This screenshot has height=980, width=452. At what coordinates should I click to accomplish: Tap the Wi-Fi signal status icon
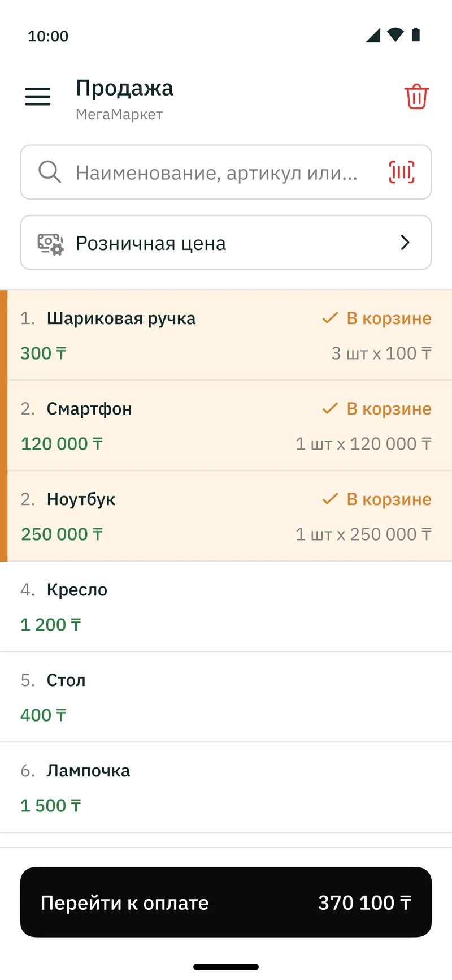tap(396, 35)
